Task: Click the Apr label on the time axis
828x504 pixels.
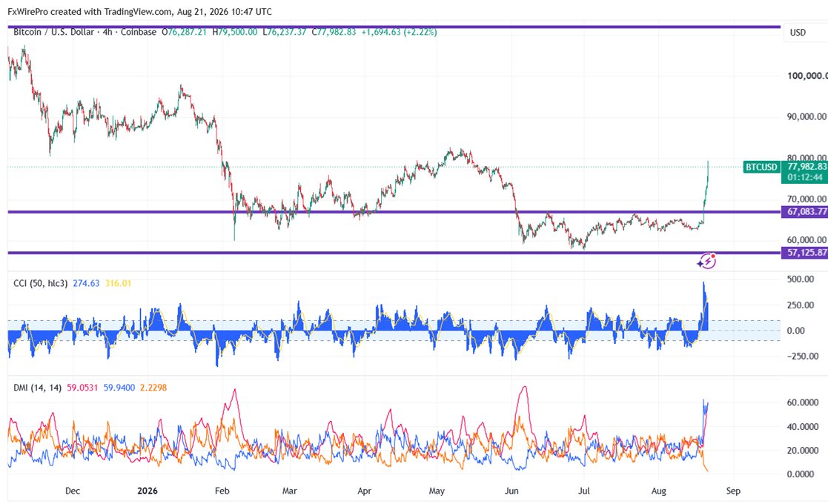Action: (x=365, y=491)
